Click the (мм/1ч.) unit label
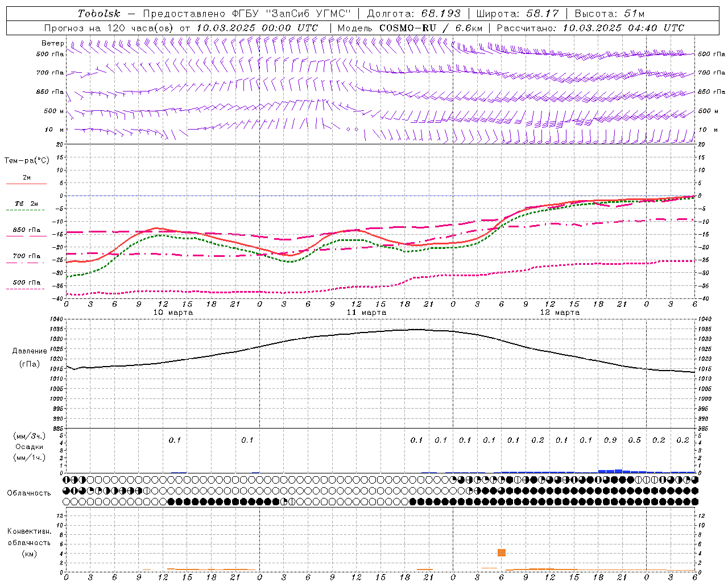The height and width of the screenshot is (582, 728). pos(30,458)
